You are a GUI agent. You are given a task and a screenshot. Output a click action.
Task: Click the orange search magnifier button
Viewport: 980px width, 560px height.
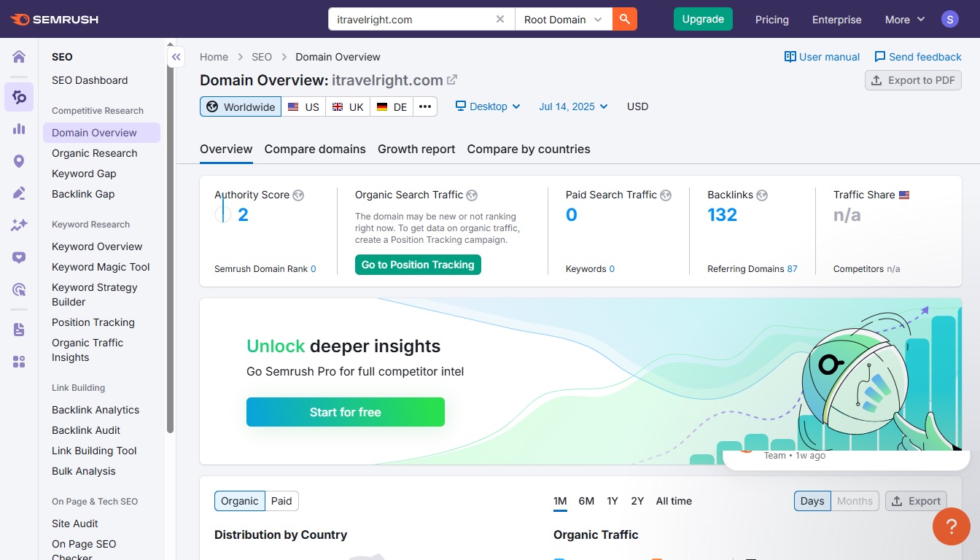[624, 20]
